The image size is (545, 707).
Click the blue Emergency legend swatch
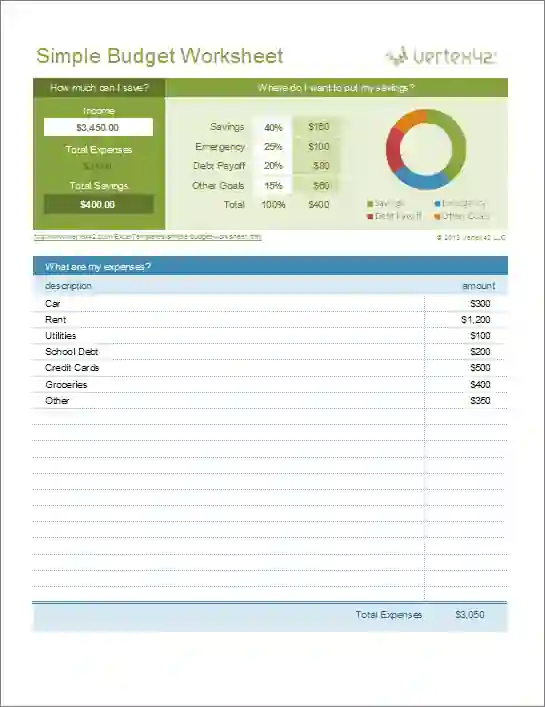437,204
